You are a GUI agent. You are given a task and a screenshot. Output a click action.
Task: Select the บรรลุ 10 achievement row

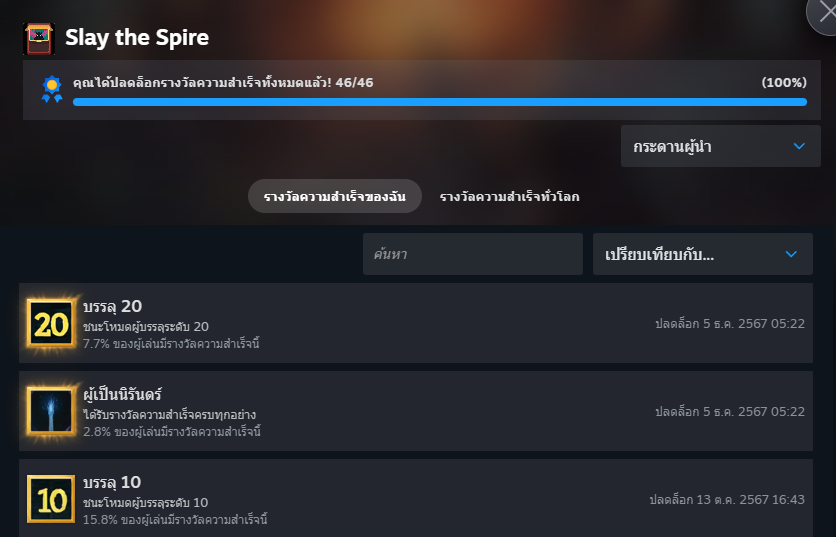coord(416,498)
